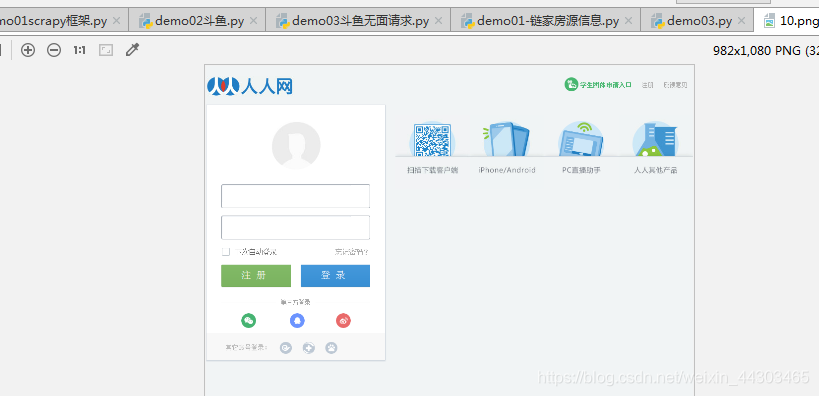
Task: Click the 扫描下载客户端 label
Action: coord(432,170)
